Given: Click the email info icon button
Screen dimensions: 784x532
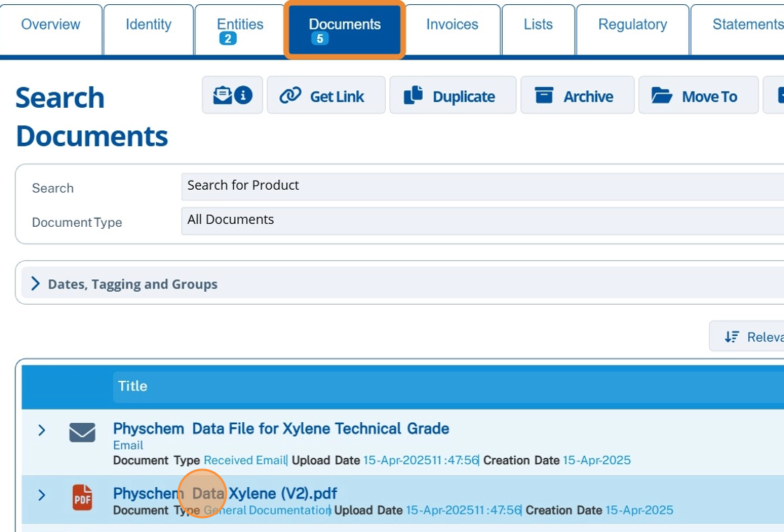Looking at the screenshot, I should coord(232,95).
